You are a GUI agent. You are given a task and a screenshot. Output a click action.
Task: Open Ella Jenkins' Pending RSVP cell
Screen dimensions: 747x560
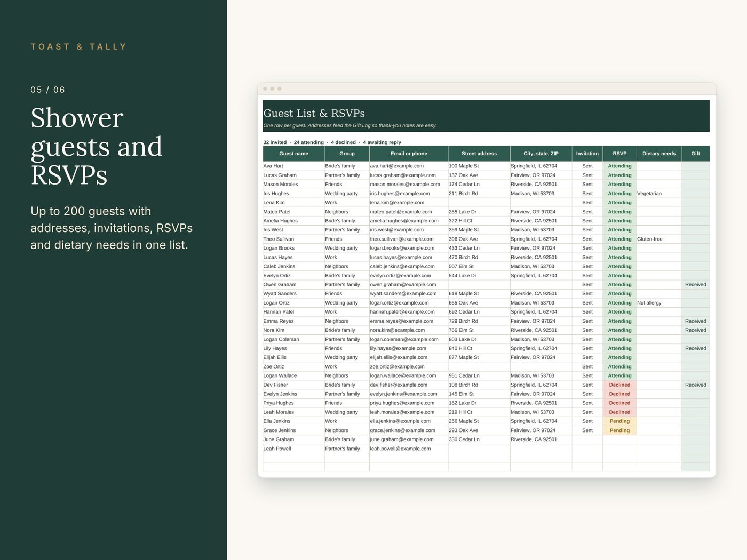click(x=619, y=421)
